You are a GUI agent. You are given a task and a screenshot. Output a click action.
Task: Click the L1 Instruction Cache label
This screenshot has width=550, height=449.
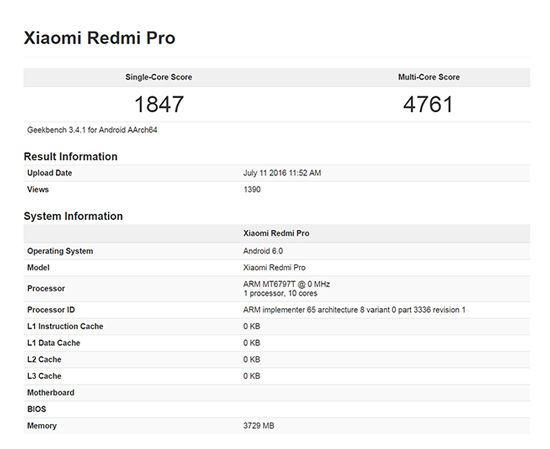click(65, 326)
